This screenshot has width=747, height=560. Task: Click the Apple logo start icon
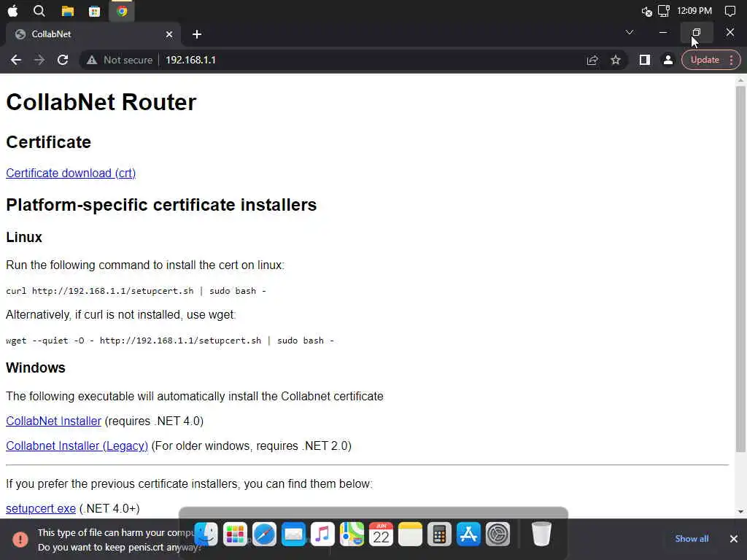point(13,11)
